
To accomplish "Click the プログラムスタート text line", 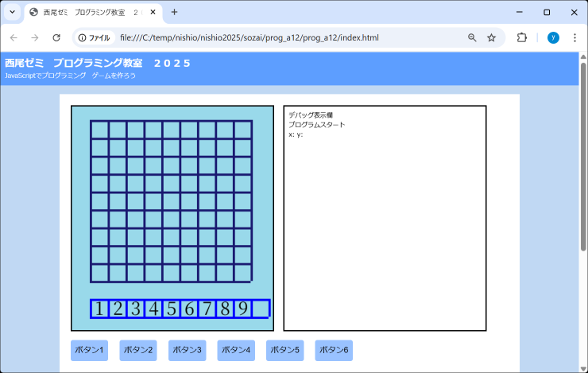I will 317,125.
